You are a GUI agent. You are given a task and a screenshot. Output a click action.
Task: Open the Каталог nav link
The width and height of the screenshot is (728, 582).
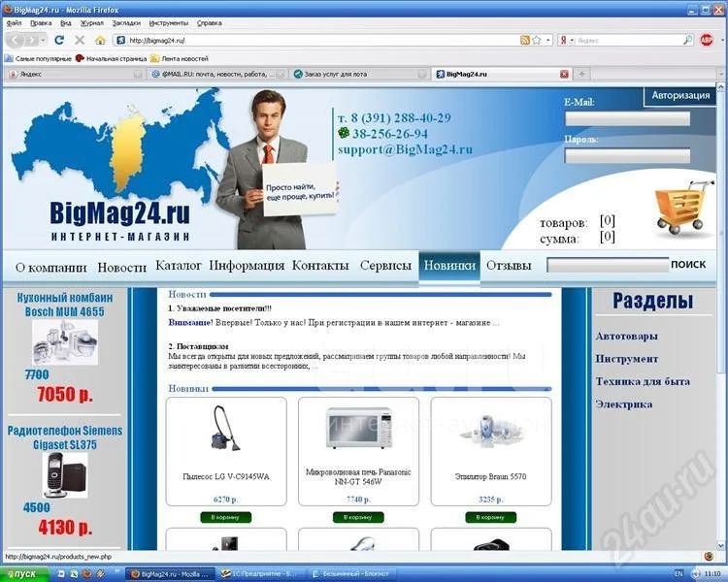[179, 266]
